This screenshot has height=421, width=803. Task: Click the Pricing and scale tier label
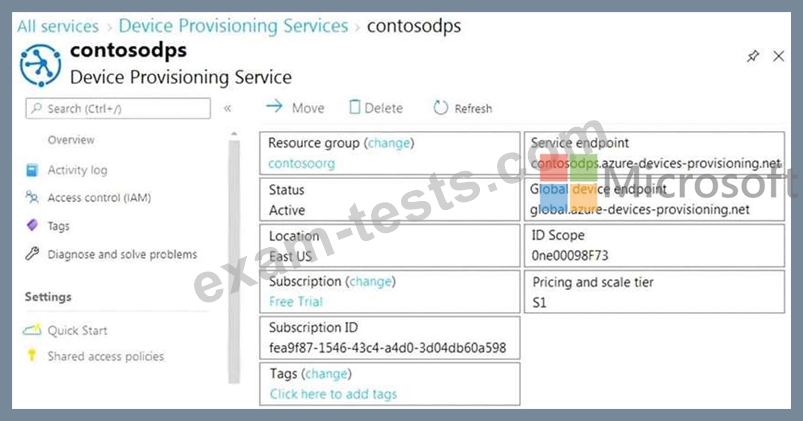[593, 282]
